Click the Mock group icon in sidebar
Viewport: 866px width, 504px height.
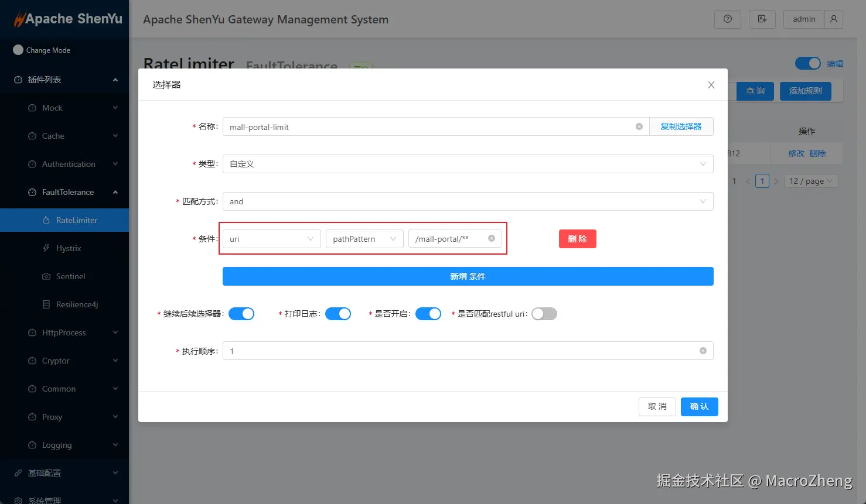click(32, 108)
